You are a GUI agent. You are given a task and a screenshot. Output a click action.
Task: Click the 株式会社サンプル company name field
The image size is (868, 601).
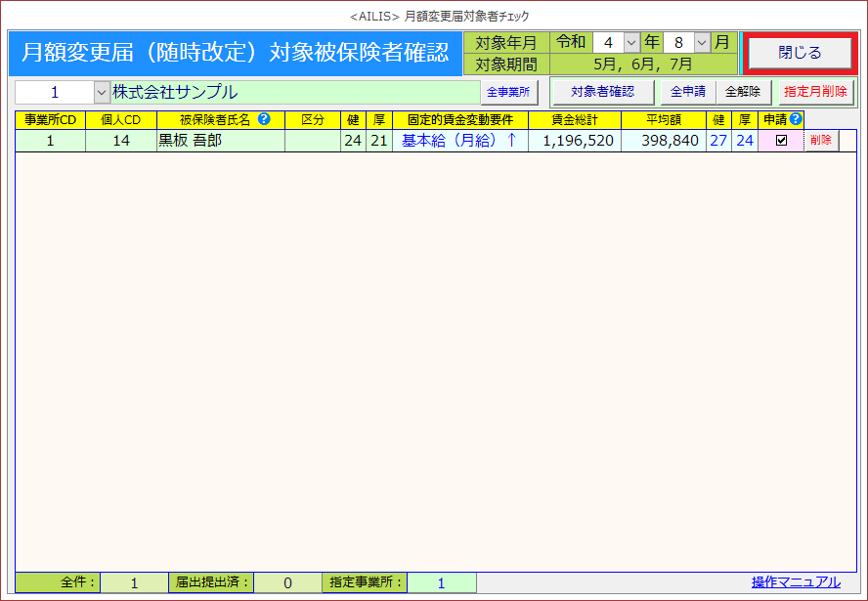click(293, 93)
